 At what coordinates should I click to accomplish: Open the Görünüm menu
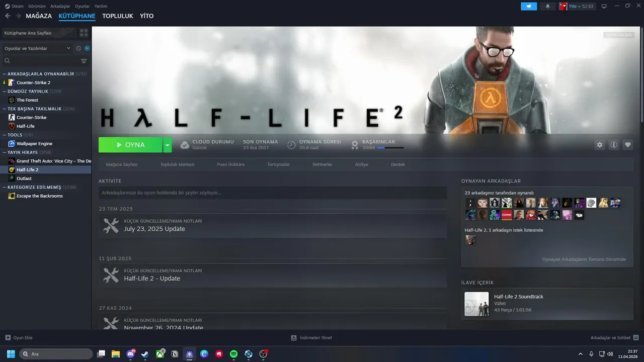[x=37, y=6]
